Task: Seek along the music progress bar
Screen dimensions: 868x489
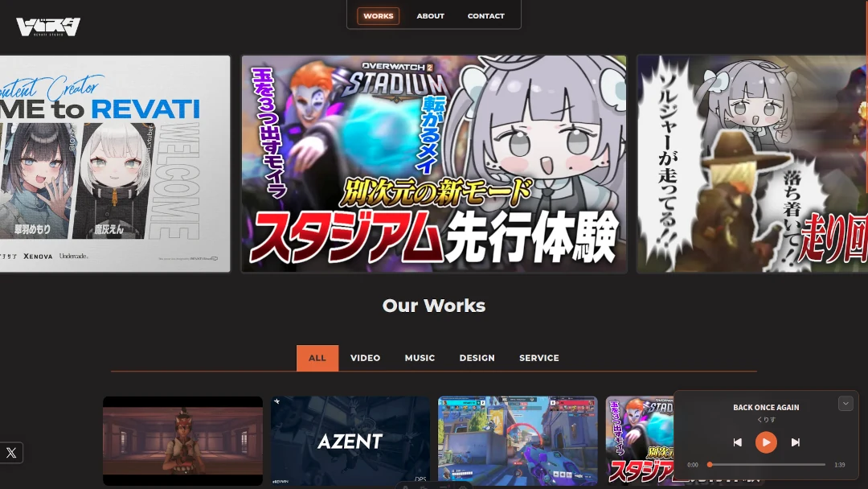Action: click(768, 465)
